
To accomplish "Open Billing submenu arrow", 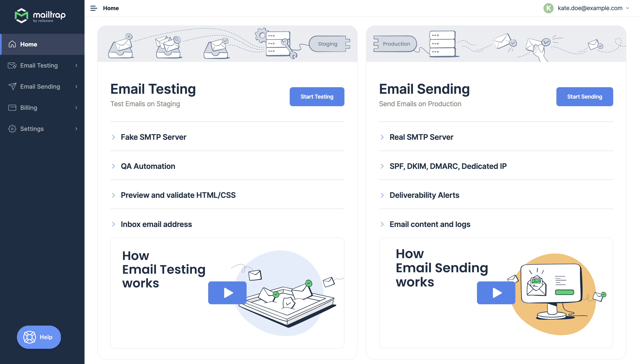I will pos(76,107).
